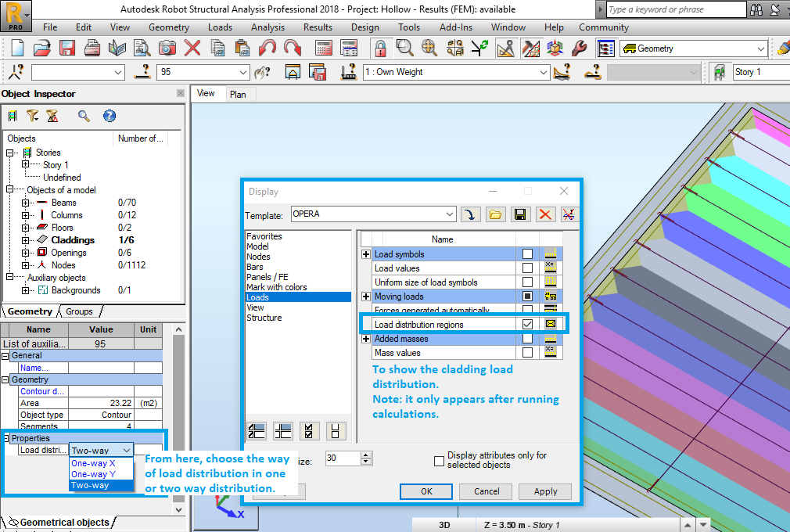Confirm the dialog with OK
The height and width of the screenshot is (532, 790).
[426, 491]
